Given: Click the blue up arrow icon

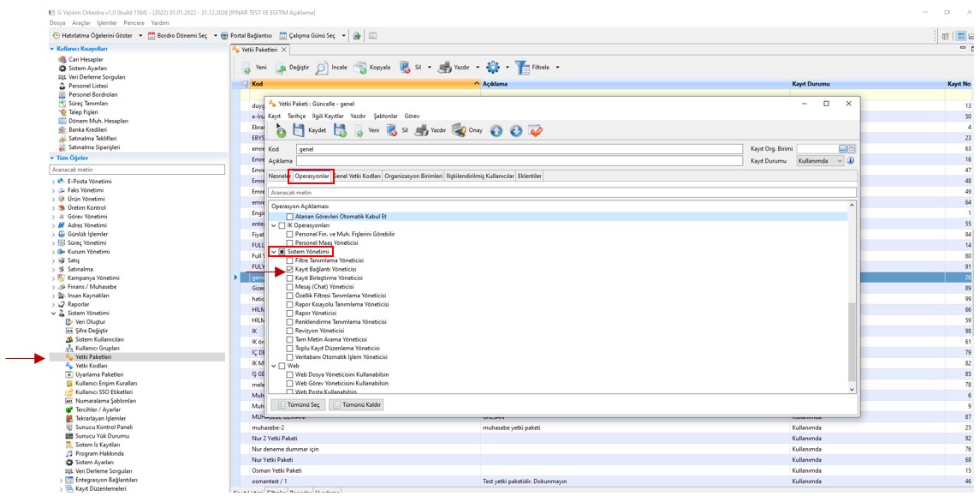Looking at the screenshot, I should 496,130.
